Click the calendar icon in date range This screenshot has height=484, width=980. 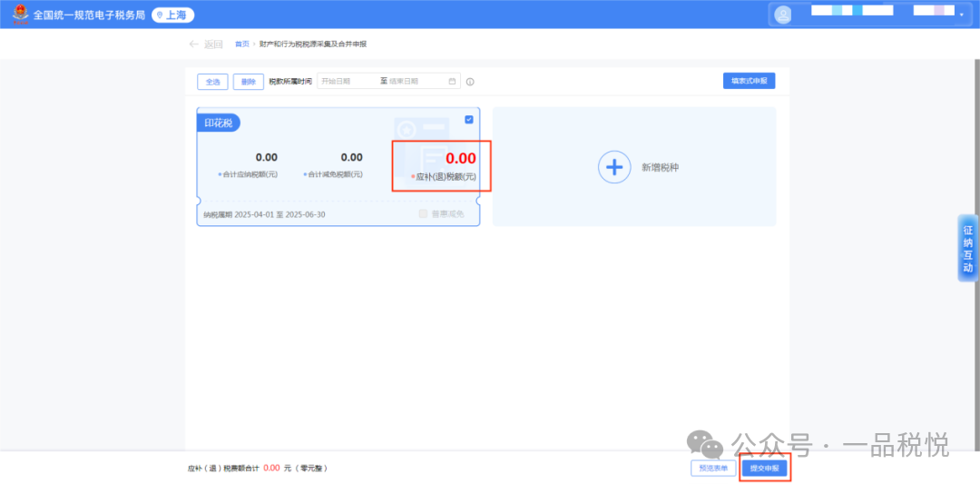[452, 82]
